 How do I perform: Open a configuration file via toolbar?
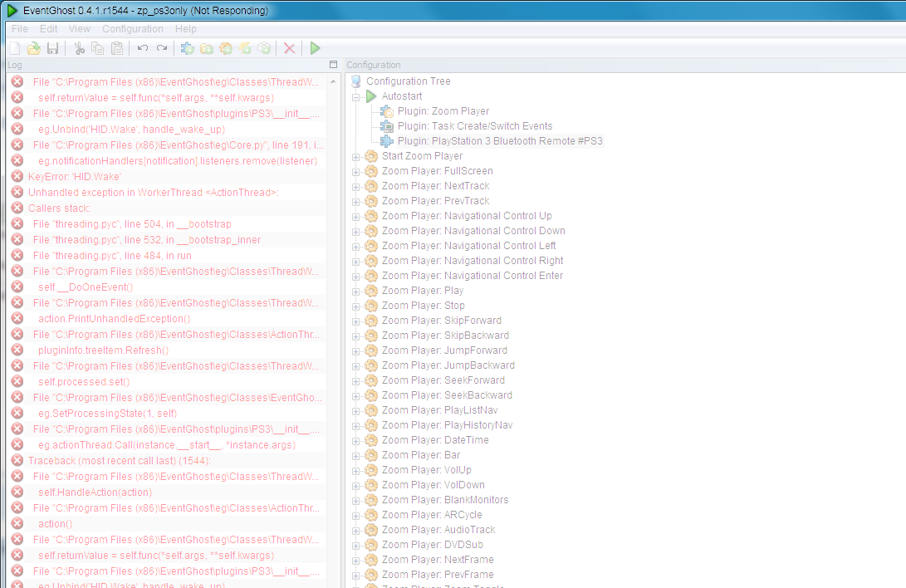34,48
